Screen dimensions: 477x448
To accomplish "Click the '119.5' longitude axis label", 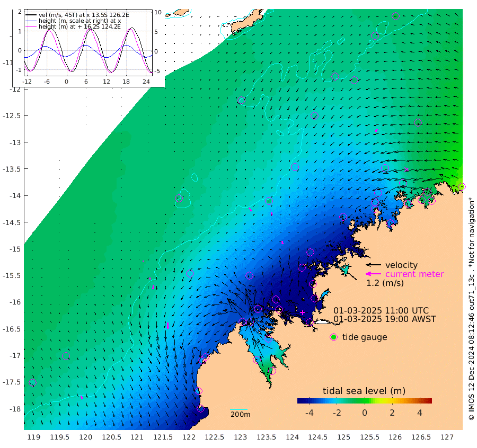I will (x=59, y=437).
